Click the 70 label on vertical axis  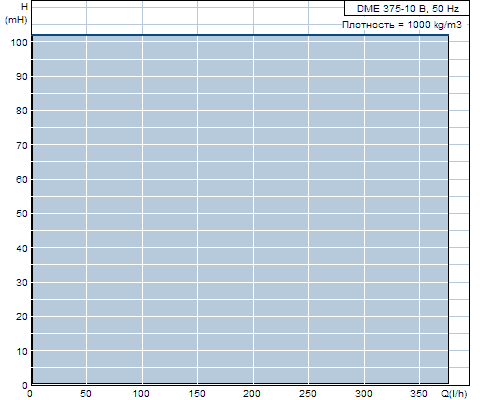(x=22, y=145)
